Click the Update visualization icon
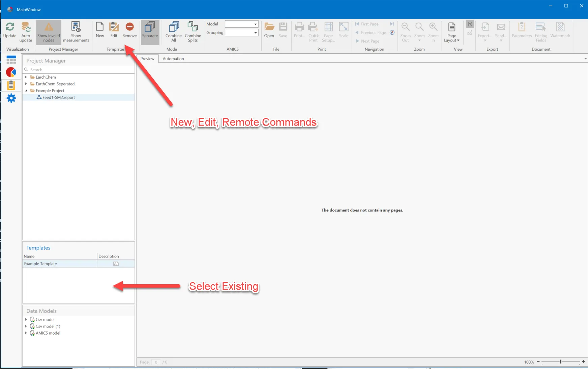The height and width of the screenshot is (369, 588). point(10,30)
